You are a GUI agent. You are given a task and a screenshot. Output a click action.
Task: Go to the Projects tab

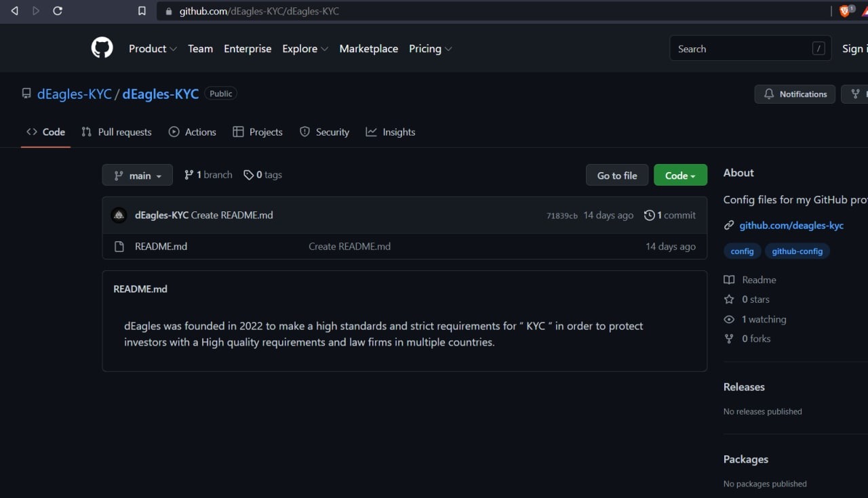(x=258, y=132)
